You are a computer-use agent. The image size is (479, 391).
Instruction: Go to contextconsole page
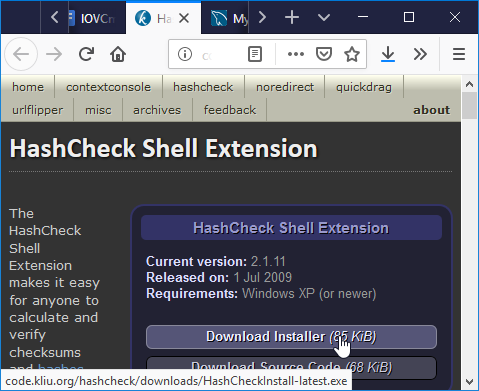[x=108, y=87]
